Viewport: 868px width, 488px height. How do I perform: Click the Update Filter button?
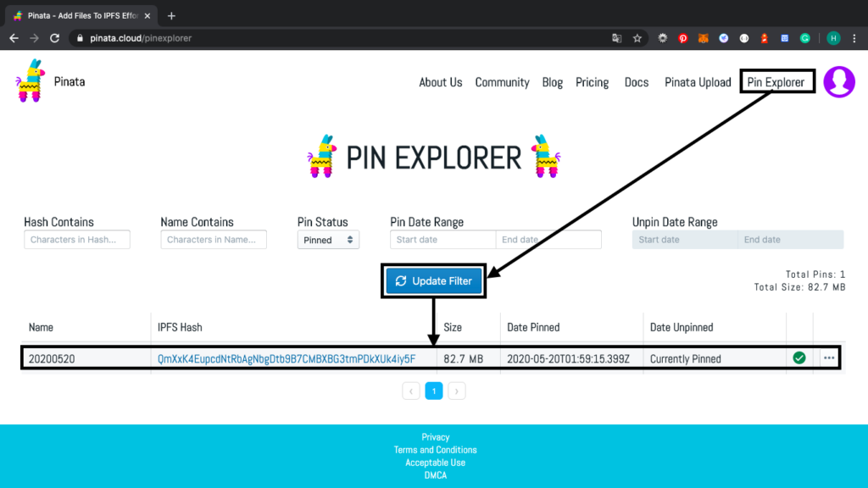tap(433, 281)
